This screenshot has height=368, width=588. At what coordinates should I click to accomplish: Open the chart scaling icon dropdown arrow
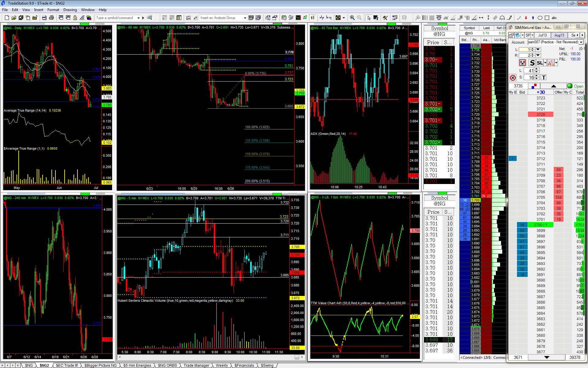click(x=344, y=18)
